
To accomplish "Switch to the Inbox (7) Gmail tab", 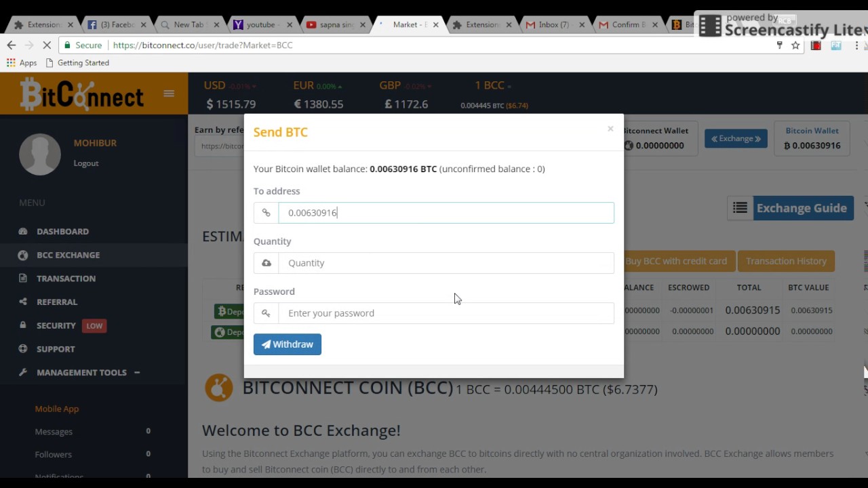I will [x=555, y=24].
